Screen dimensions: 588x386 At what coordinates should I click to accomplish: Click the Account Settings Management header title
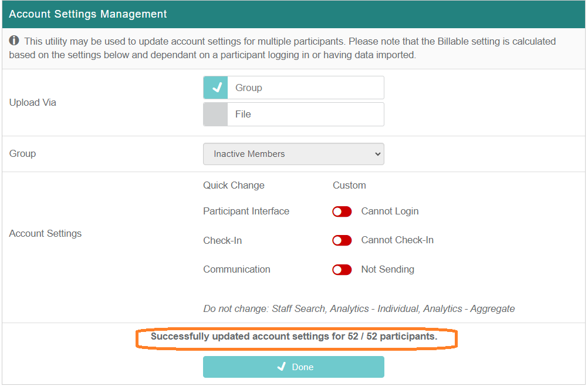[88, 14]
